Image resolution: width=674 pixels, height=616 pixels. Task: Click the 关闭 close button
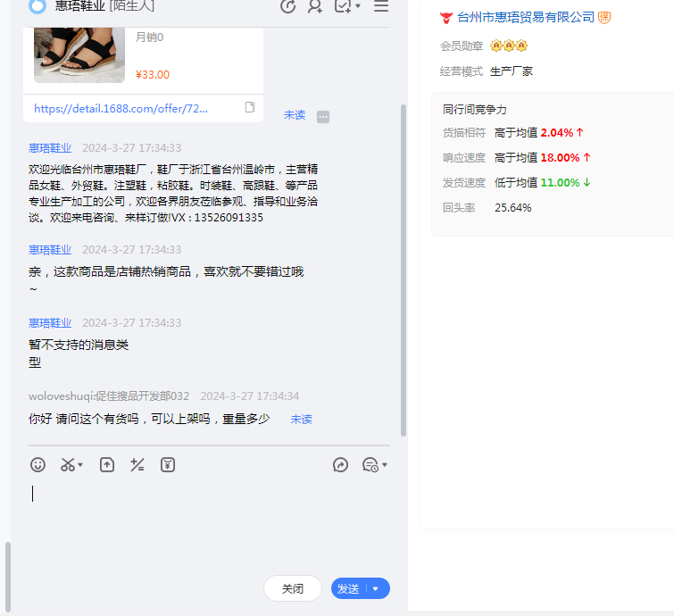tap(293, 589)
